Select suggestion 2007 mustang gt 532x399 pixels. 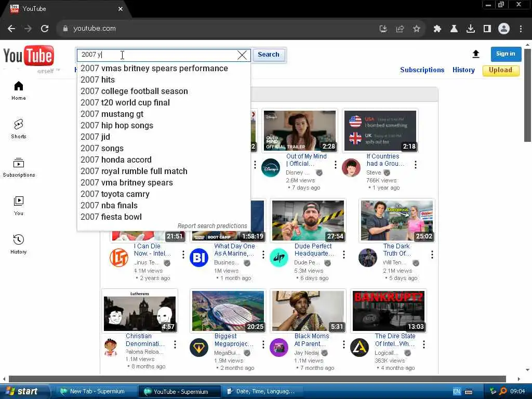[164, 114]
